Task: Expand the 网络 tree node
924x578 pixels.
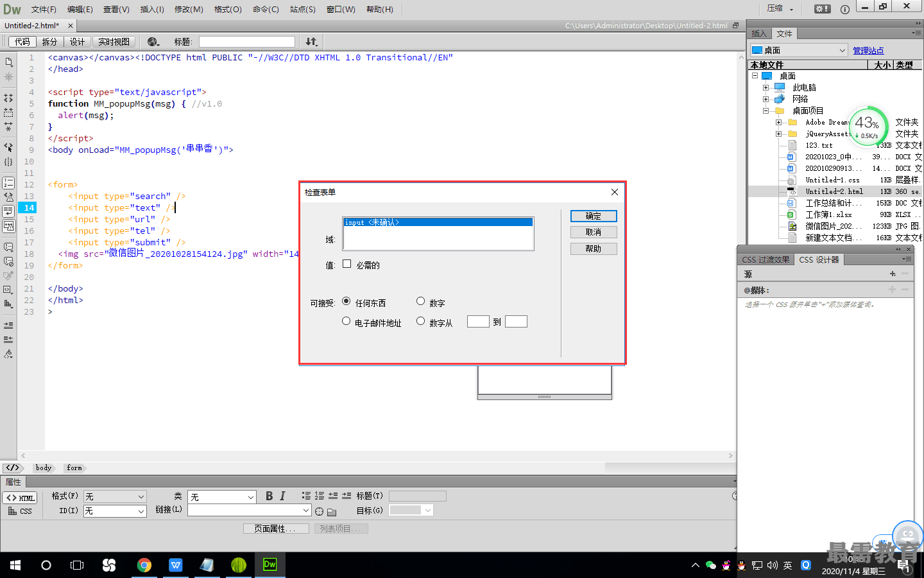Action: click(x=766, y=99)
